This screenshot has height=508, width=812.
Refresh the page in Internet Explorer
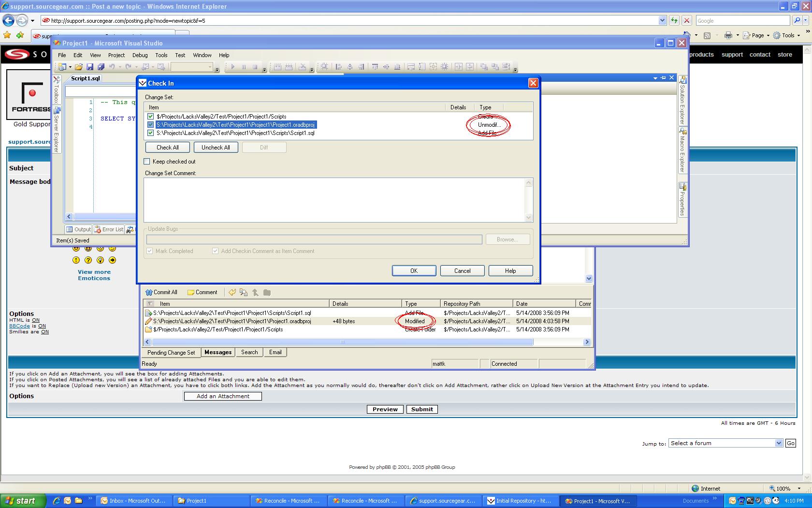674,20
